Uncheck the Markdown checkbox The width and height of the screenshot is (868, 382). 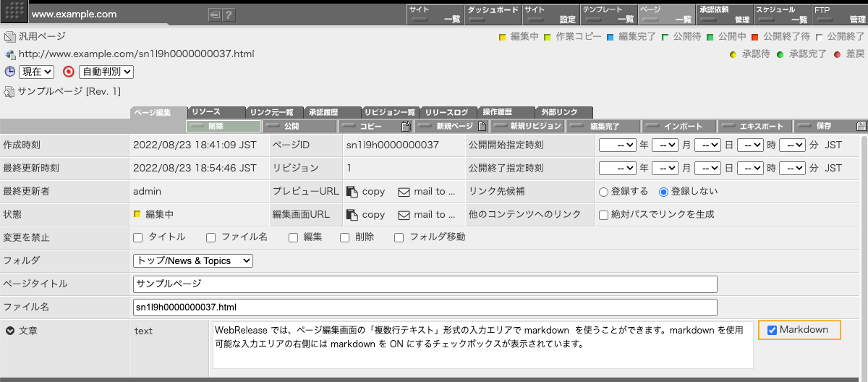pyautogui.click(x=772, y=330)
